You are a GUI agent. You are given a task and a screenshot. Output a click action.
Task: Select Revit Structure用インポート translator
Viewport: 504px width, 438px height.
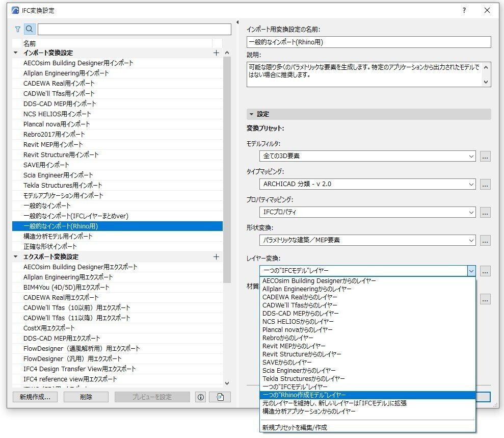pyautogui.click(x=117, y=155)
